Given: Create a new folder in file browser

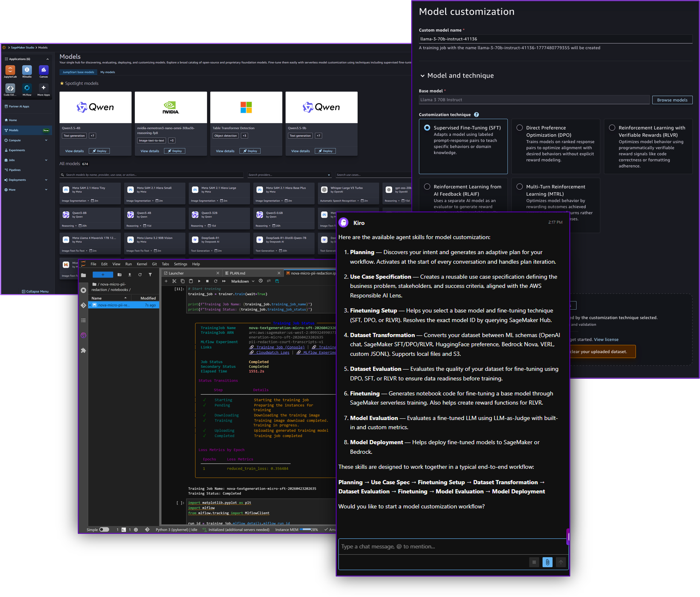Looking at the screenshot, I should click(119, 274).
